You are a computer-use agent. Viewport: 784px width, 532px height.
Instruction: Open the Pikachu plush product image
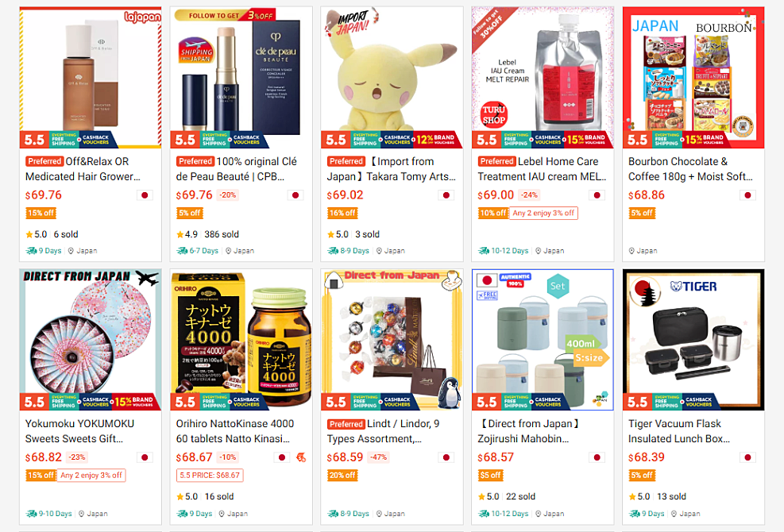pos(392,78)
